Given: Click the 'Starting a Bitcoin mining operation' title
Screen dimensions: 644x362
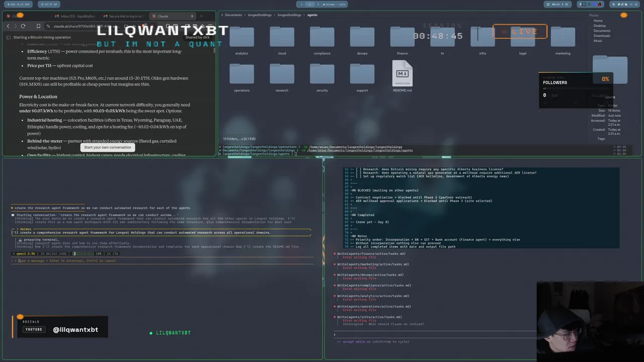Looking at the screenshot, I should [42, 37].
